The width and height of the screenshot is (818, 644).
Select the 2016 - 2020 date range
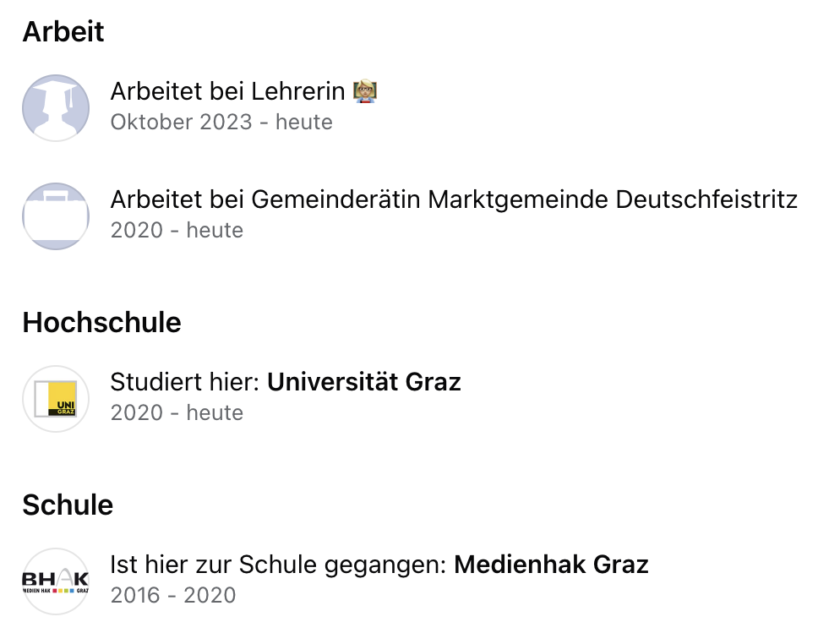(x=173, y=596)
